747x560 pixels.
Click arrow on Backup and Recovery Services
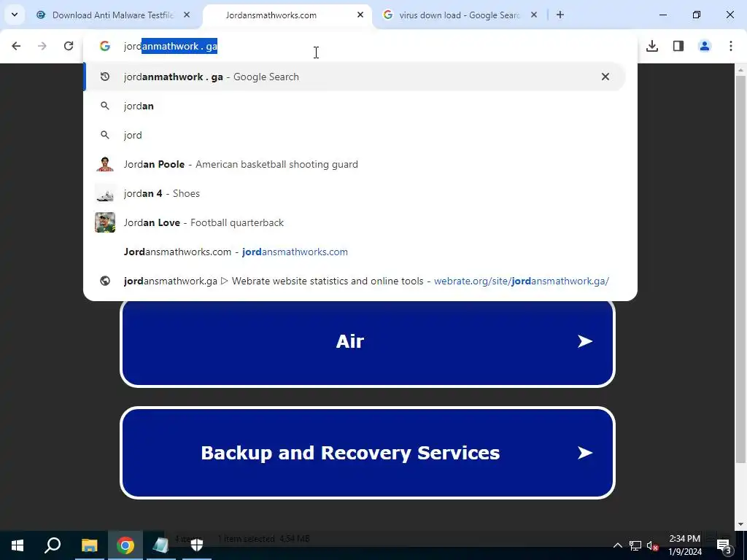tap(585, 452)
